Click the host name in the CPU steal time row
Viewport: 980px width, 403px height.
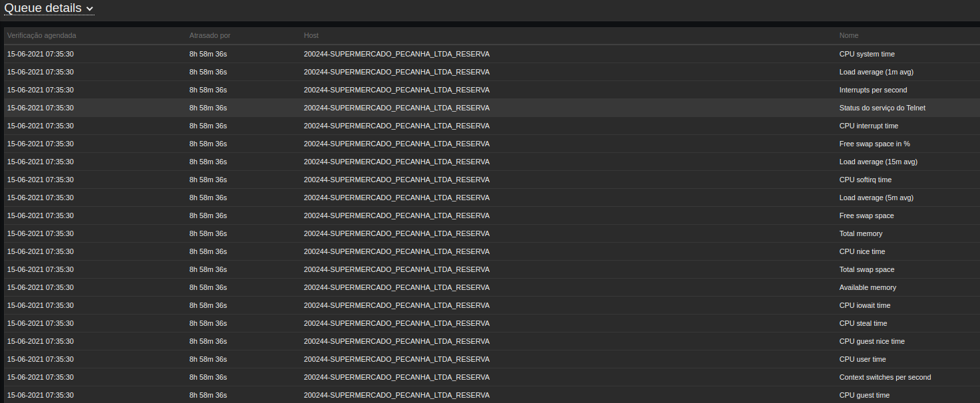[x=397, y=323]
